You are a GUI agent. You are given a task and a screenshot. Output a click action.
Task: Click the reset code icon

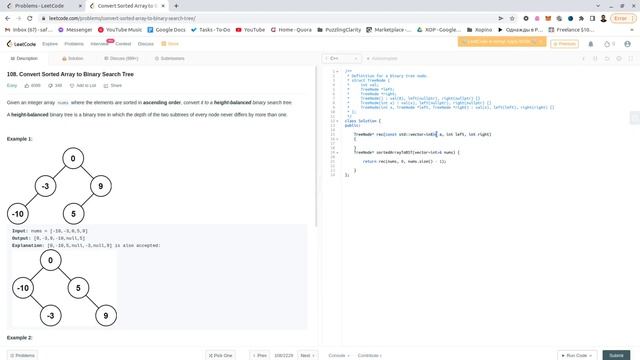[x=607, y=59]
